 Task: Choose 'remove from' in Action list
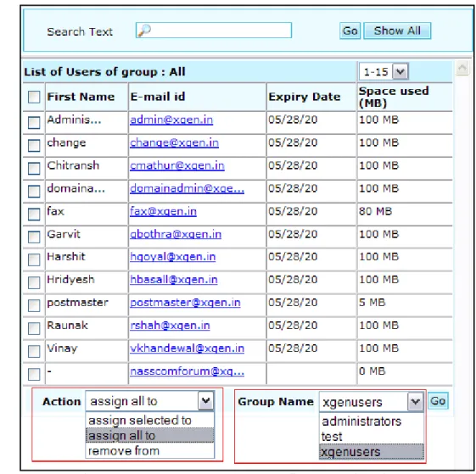pyautogui.click(x=150, y=451)
